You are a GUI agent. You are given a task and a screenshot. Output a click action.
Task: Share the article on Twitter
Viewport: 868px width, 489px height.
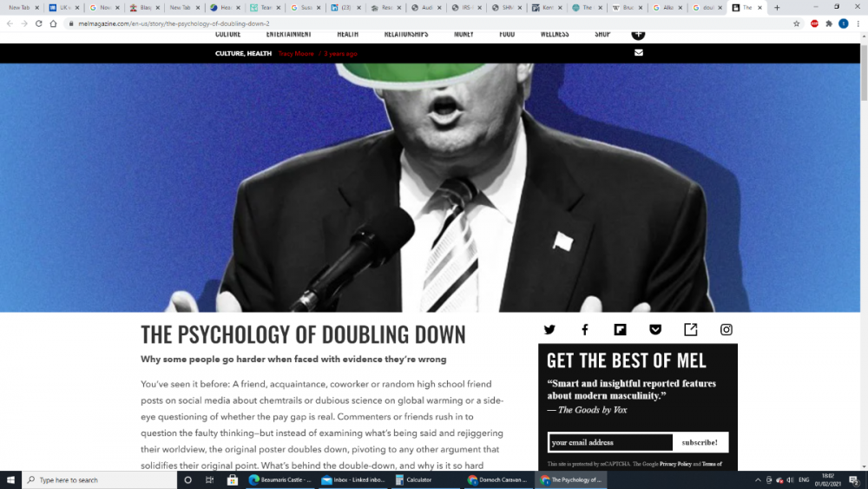pos(549,330)
